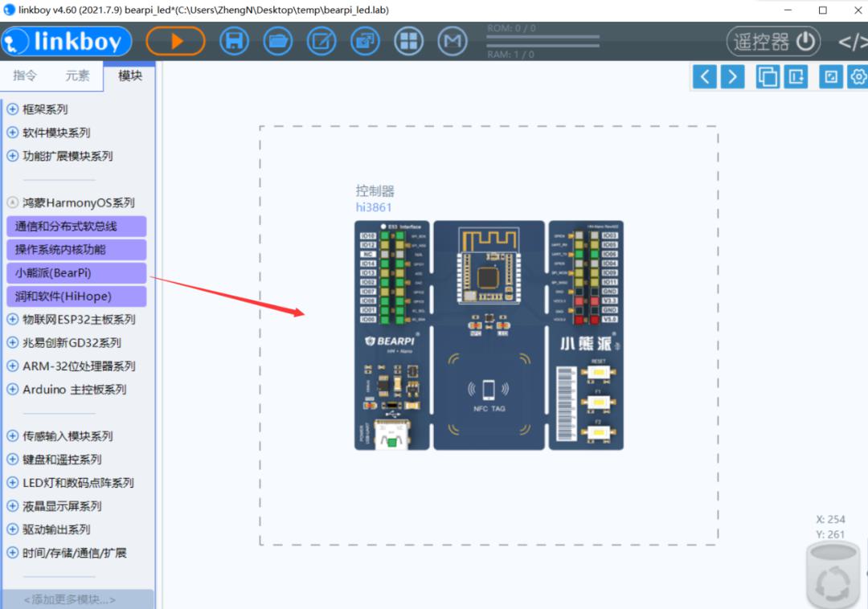
Task: Switch to the 指令 tab
Action: (25, 76)
